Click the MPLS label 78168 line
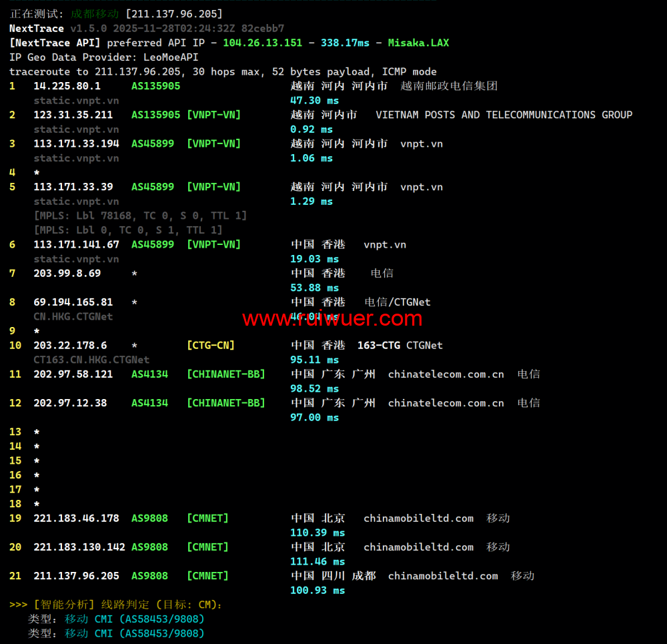Viewport: 667px width, 644px height. pyautogui.click(x=140, y=216)
